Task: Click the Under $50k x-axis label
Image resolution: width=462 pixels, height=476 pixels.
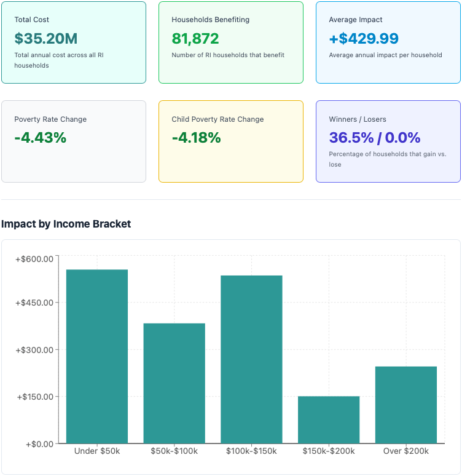Action: coord(97,451)
